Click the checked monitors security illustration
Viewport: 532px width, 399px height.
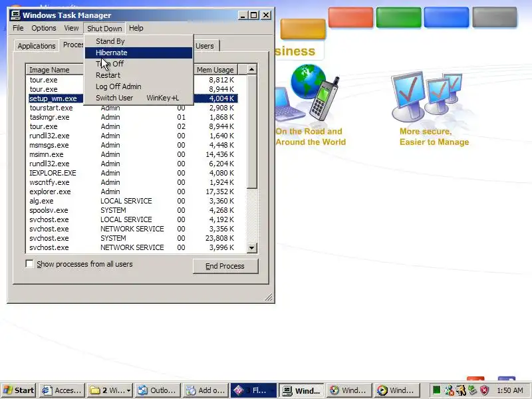(427, 96)
